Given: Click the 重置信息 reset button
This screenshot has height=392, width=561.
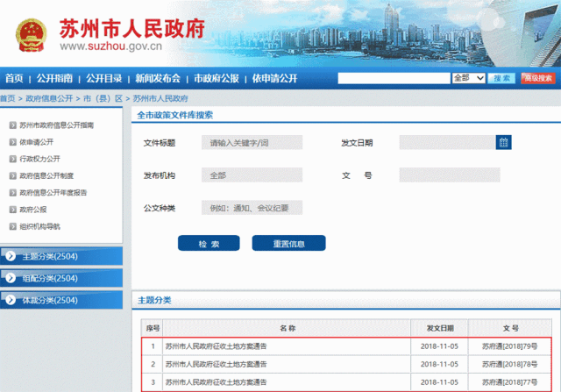Looking at the screenshot, I should 288,243.
